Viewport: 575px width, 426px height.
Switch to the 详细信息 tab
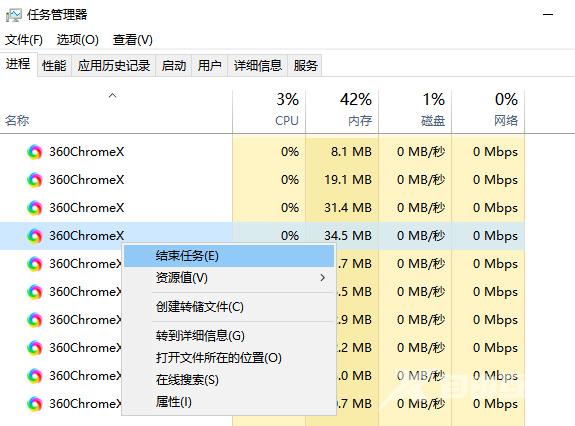coord(258,66)
